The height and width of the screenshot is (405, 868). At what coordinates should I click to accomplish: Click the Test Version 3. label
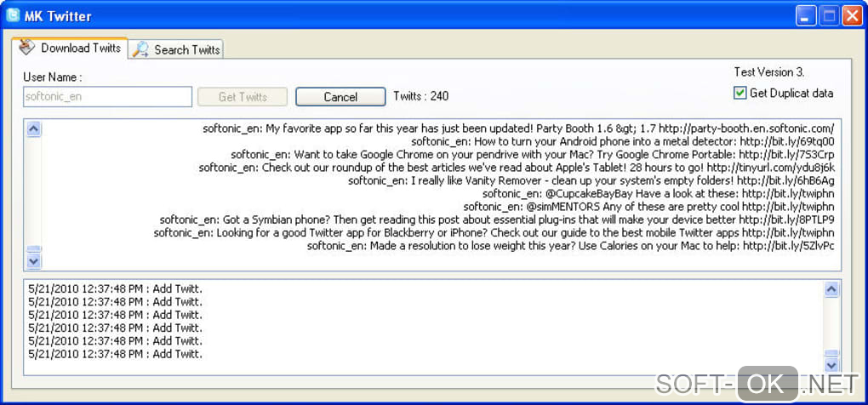click(x=769, y=72)
